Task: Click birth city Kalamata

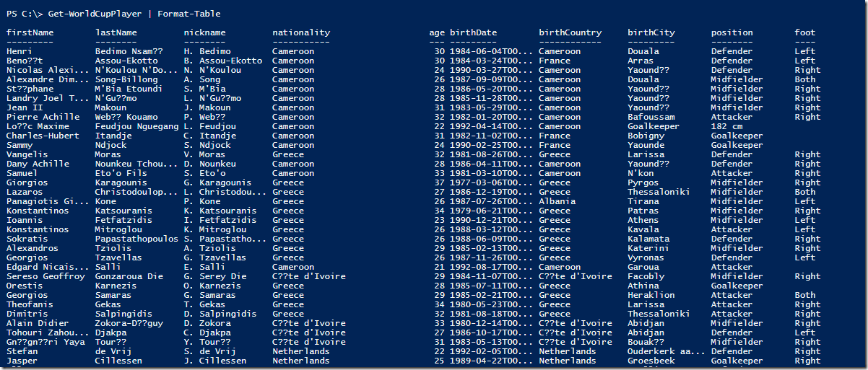Action: pos(648,239)
